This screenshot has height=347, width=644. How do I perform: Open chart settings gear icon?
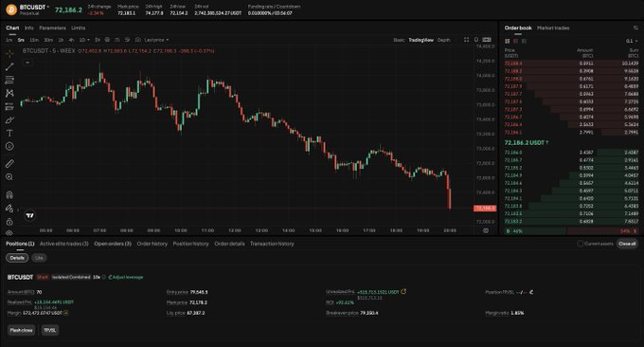pyautogui.click(x=107, y=40)
